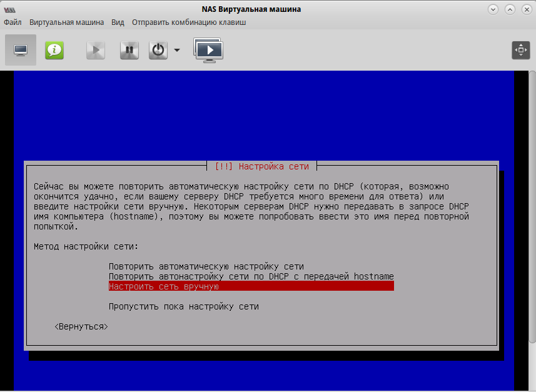Minimize the NAS virtual machine window
The height and width of the screenshot is (392, 536).
pyautogui.click(x=493, y=9)
